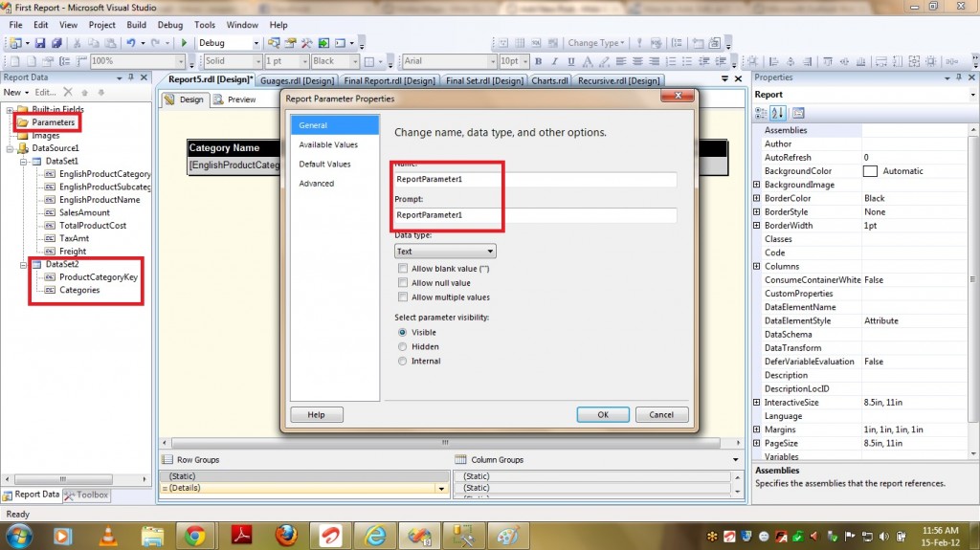Open Google Chrome from the taskbar
The width and height of the screenshot is (980, 550).
click(195, 535)
